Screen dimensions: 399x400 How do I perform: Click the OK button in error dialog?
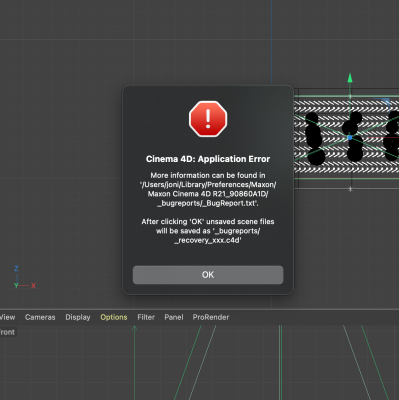pos(208,275)
